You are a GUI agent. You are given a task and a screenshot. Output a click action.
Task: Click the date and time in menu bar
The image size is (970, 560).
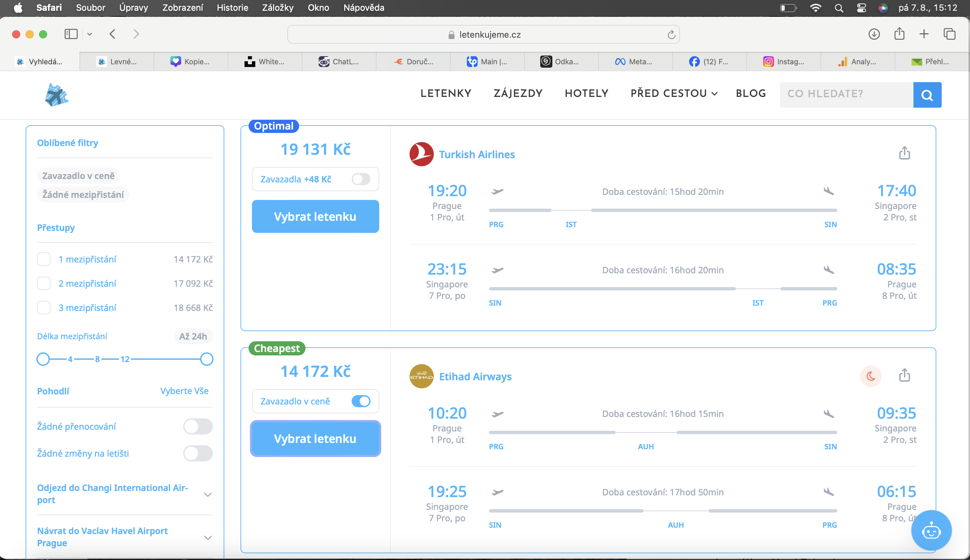pos(928,8)
